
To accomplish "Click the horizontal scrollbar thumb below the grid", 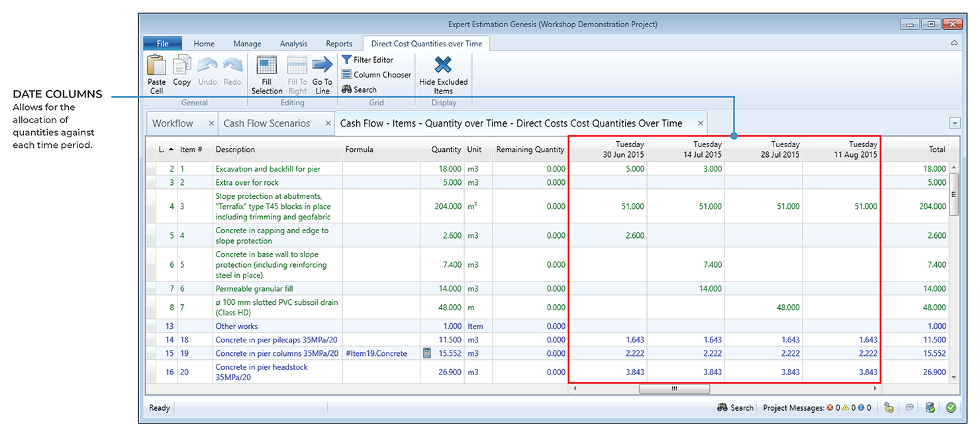I will (674, 389).
